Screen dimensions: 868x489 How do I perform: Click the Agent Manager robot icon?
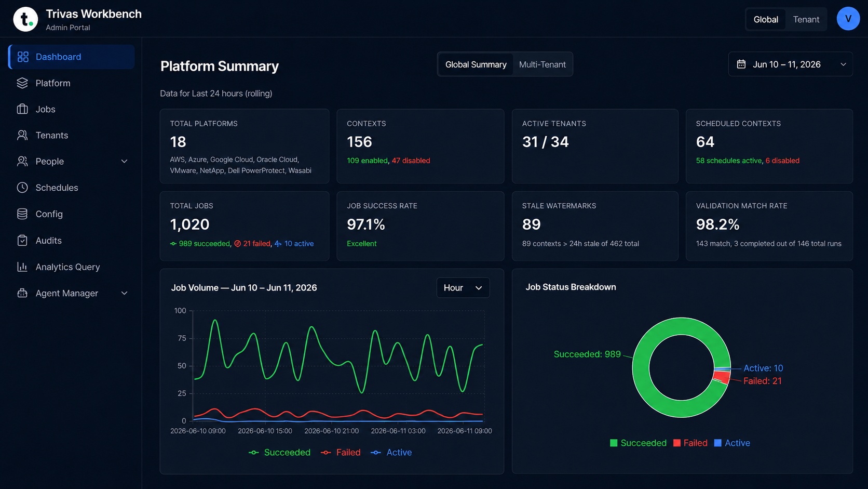click(x=22, y=293)
